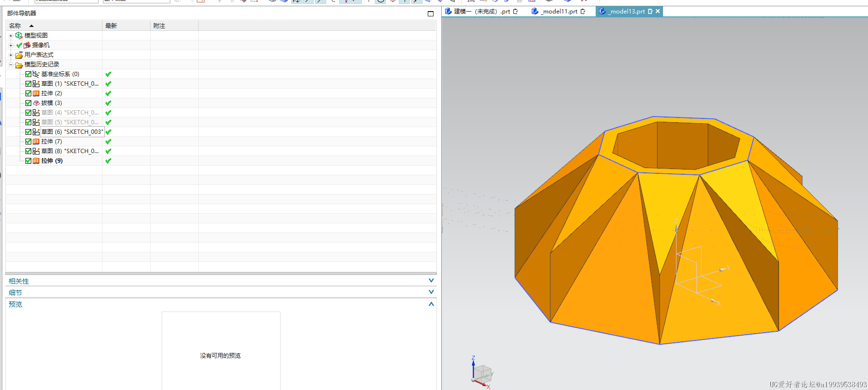This screenshot has height=390, width=868.
Task: Click the 附注 column header
Action: point(174,26)
